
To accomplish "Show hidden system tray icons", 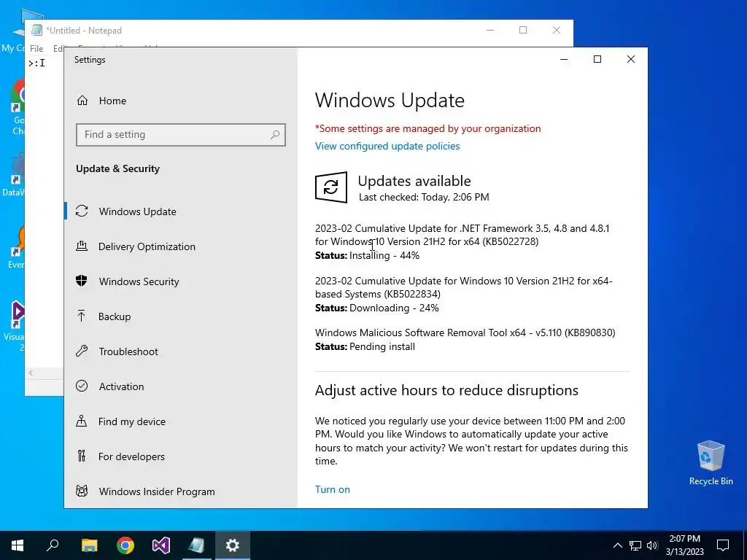I will coord(617,545).
